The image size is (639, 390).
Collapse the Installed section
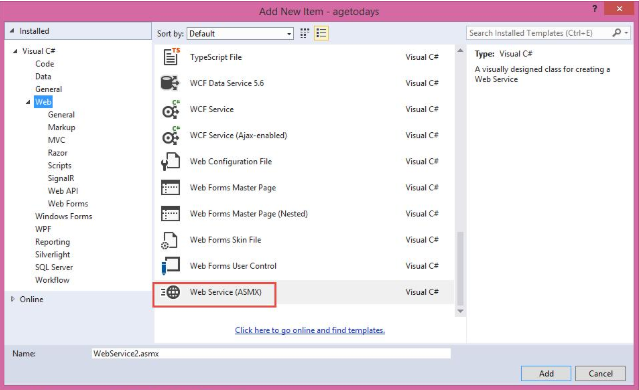pyautogui.click(x=12, y=31)
